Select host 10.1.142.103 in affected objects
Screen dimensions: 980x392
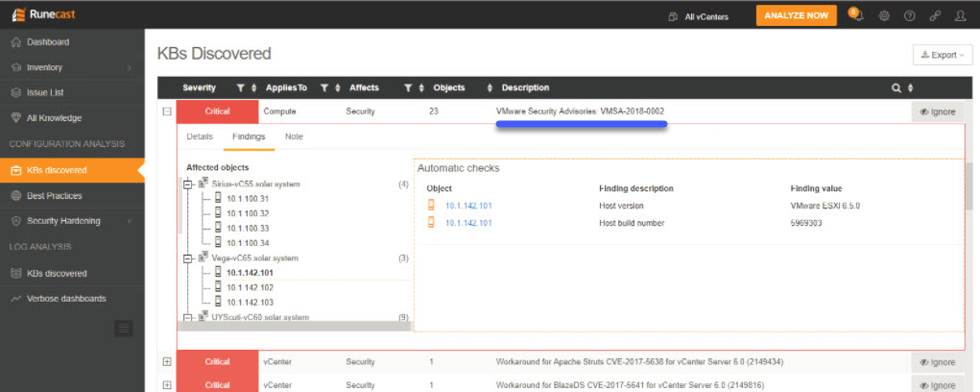pos(248,302)
